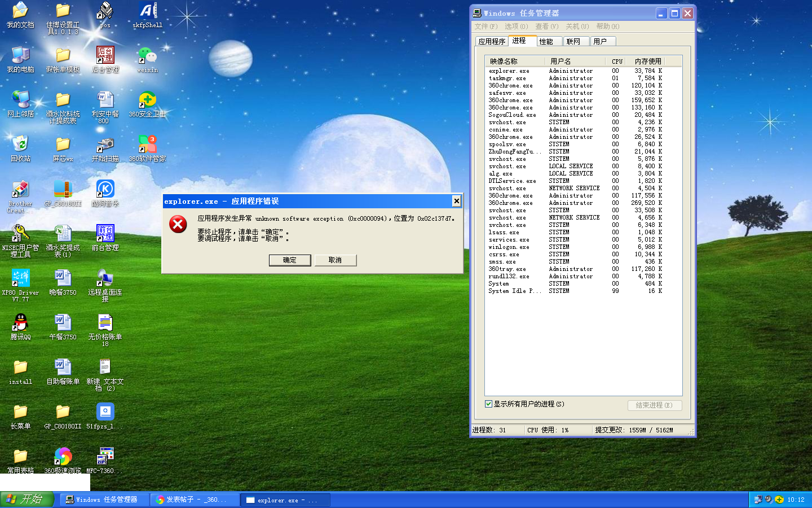Viewport: 812px width, 508px height.
Task: Launch the 酷狗音乐 desktop shortcut
Action: tap(105, 194)
